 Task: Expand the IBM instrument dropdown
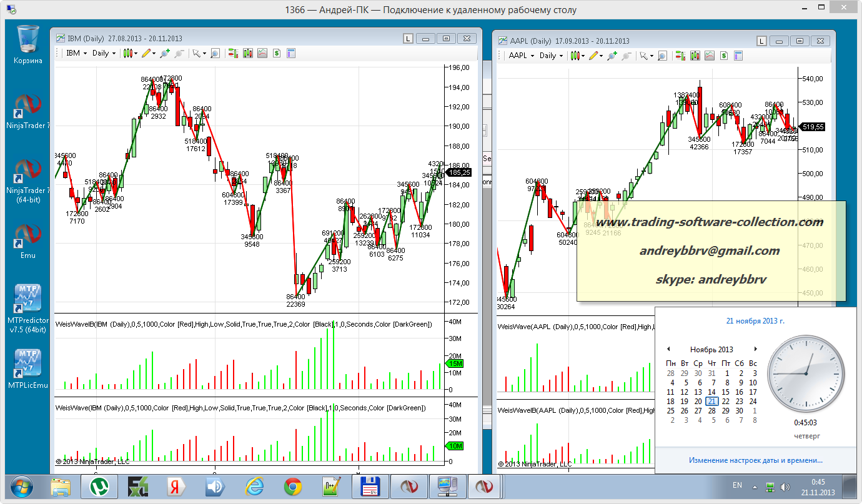tap(77, 54)
